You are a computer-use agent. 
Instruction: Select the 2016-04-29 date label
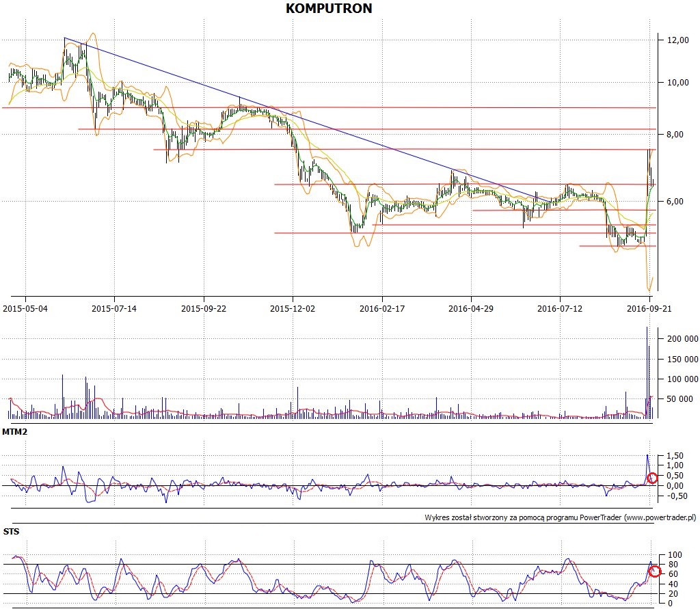click(471, 308)
